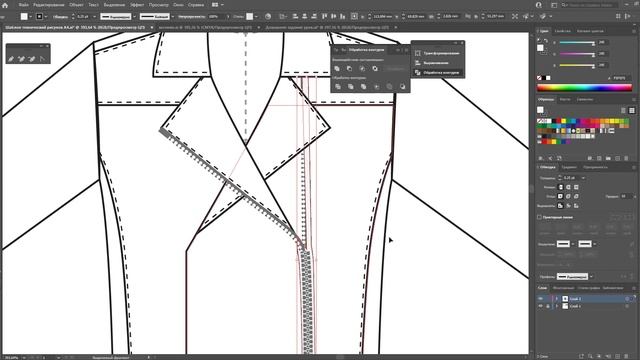This screenshot has width=640, height=360.
Task: Open fill color dropdown in control bar
Action: pos(31,16)
